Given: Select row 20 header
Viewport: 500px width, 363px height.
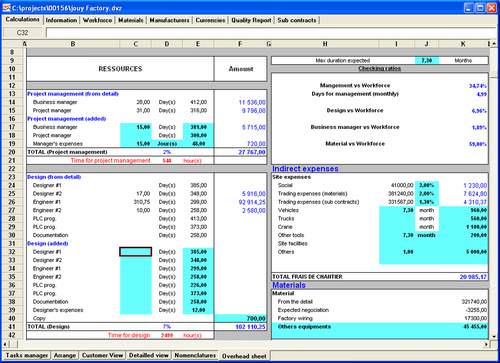Looking at the screenshot, I should point(12,152).
